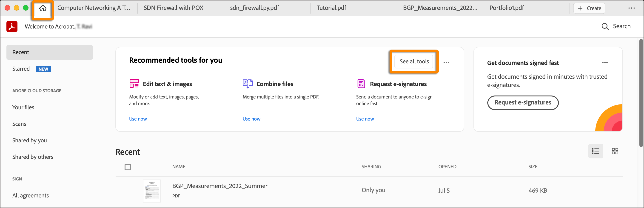Open the tab bar overflow menu
This screenshot has height=208, width=644.
coord(632,8)
